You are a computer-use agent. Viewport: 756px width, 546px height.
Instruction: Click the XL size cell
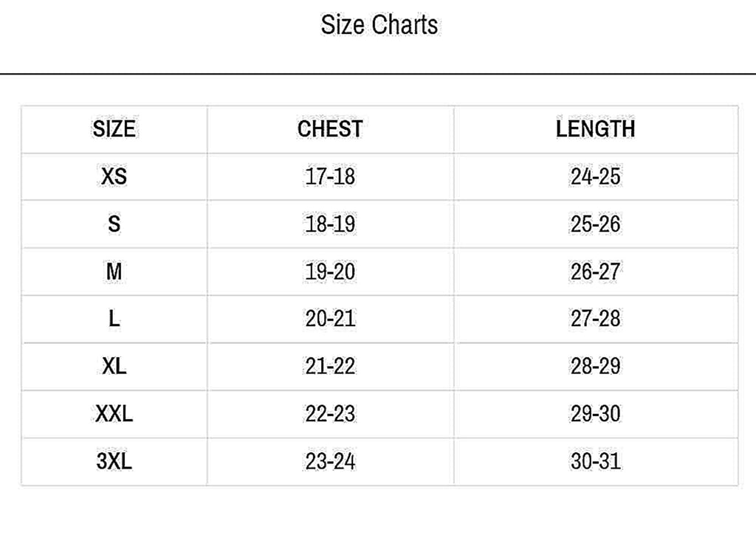[114, 366]
